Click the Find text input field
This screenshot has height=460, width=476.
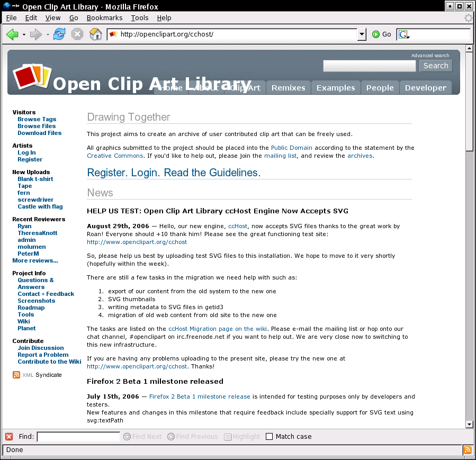point(78,437)
